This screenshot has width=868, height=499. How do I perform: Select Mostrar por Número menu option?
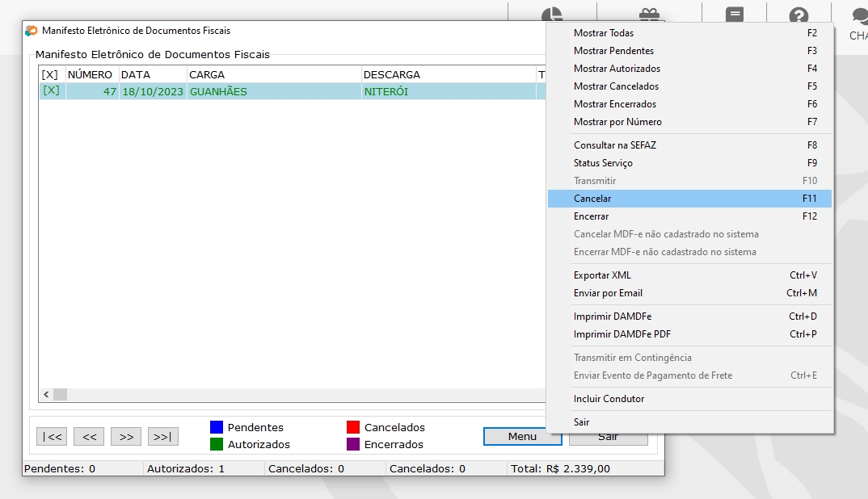pos(689,122)
